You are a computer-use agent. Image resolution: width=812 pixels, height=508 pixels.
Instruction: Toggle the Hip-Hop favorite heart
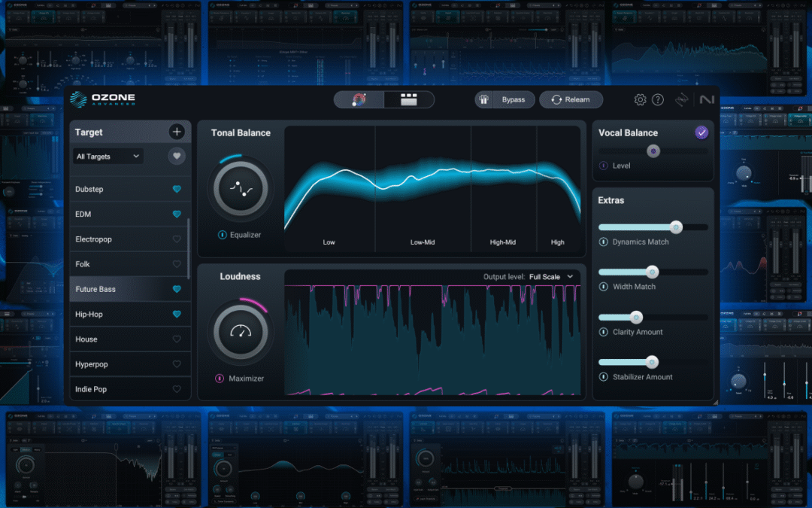pos(177,314)
